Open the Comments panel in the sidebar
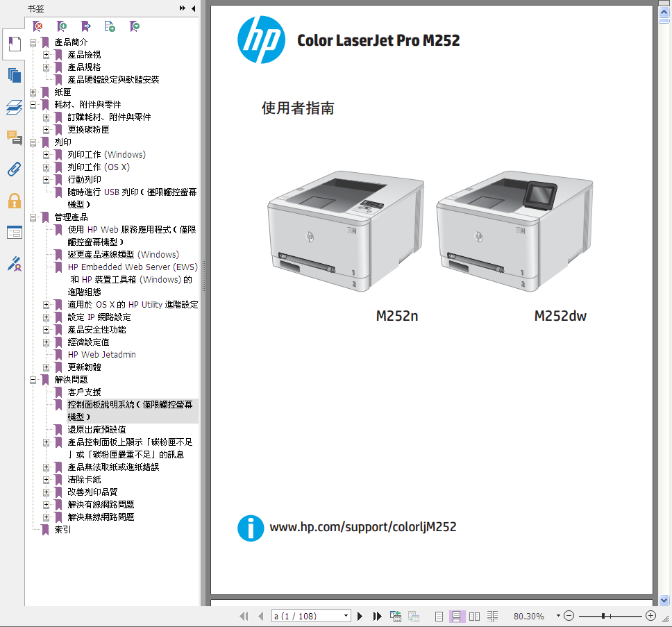The width and height of the screenshot is (672, 627). pyautogui.click(x=14, y=138)
